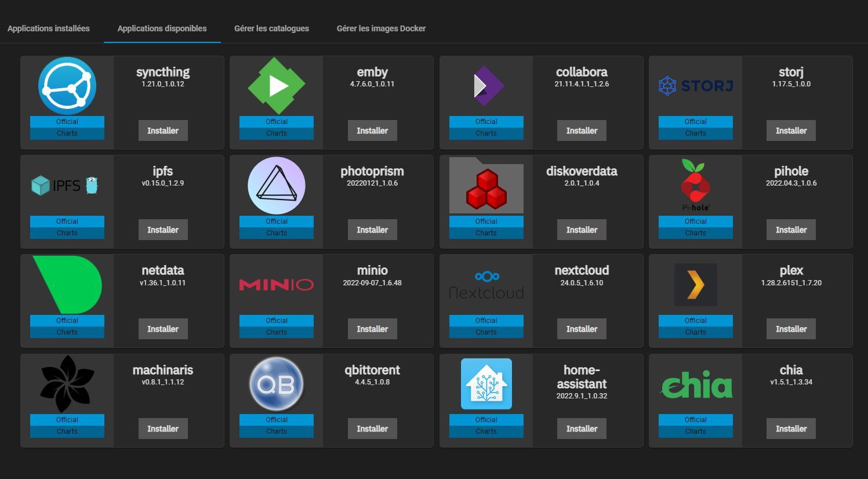
Task: Click the collabora purple logo
Action: pos(489,86)
